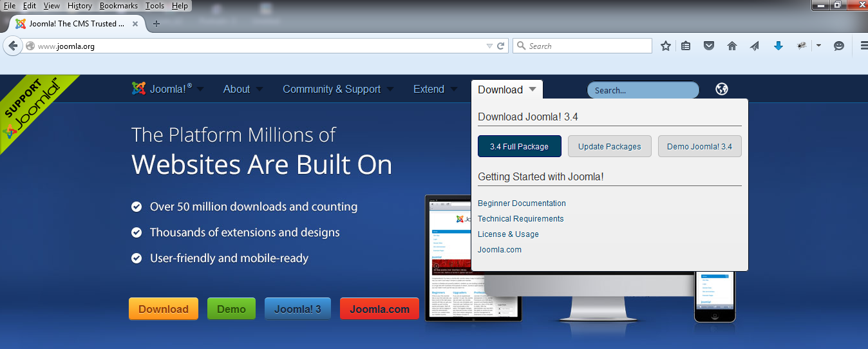Screen dimensions: 868x349
Task: Open a new tab with plus icon
Action: click(156, 24)
